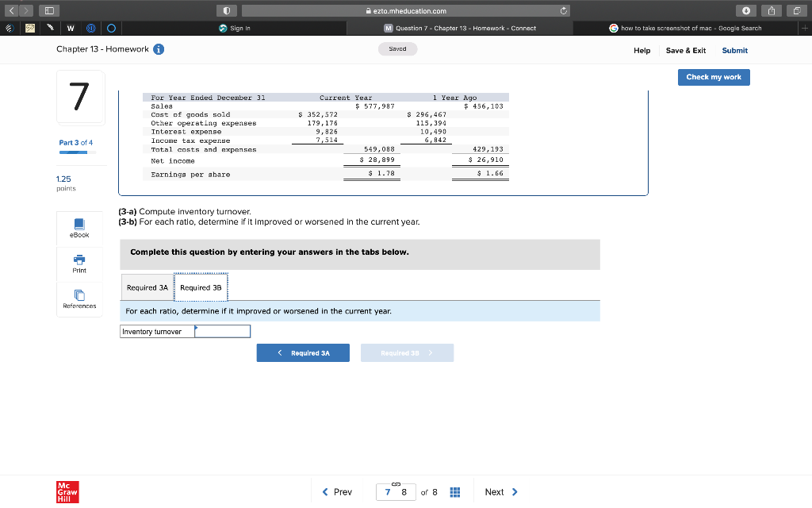The width and height of the screenshot is (812, 508).
Task: Click the Cost of goods sold row label
Action: (190, 114)
